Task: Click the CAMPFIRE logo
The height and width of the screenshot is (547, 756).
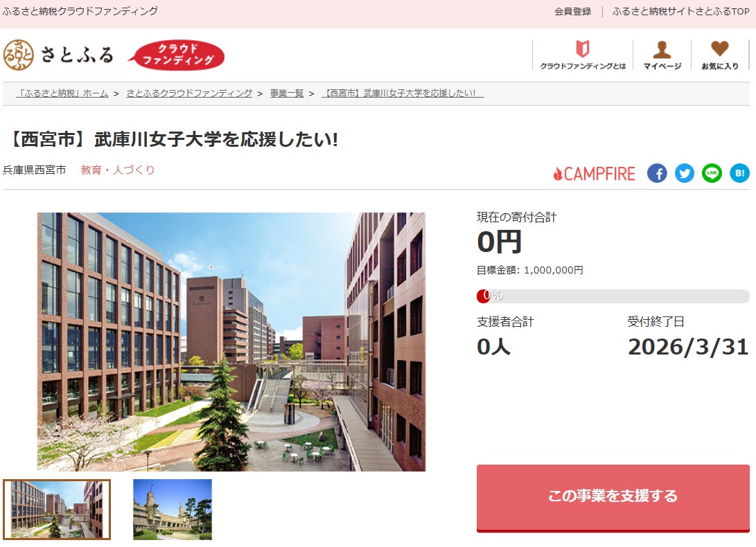Action: 594,174
